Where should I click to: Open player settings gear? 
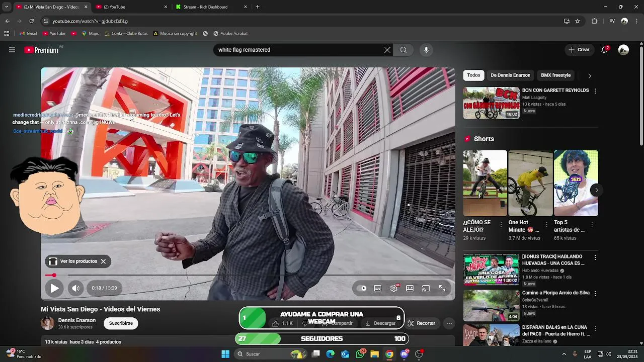click(x=394, y=288)
